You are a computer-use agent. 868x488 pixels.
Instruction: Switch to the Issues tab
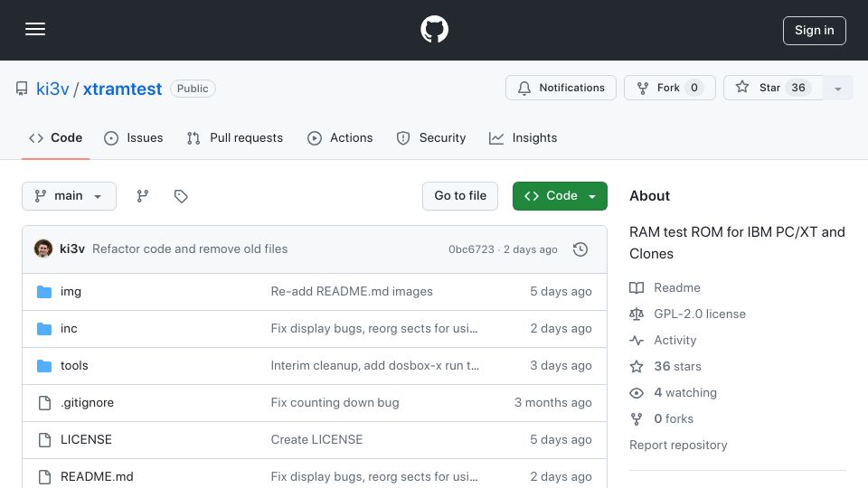[134, 137]
